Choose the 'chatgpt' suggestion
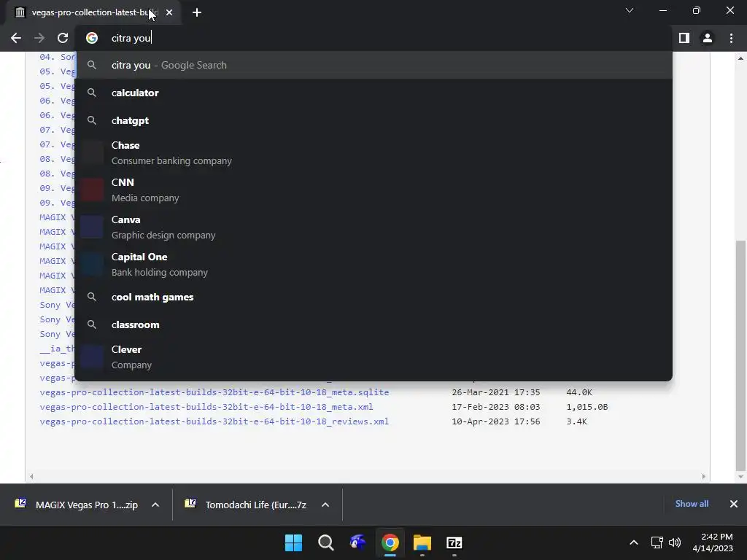Image resolution: width=747 pixels, height=560 pixels. [373, 120]
